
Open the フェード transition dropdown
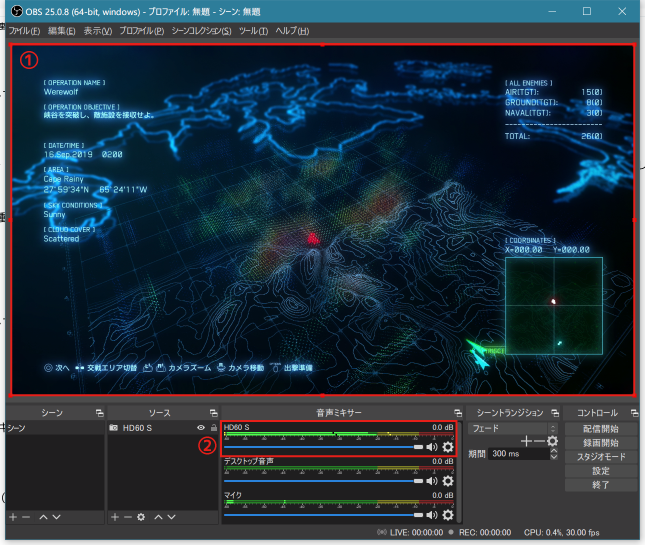(x=513, y=429)
